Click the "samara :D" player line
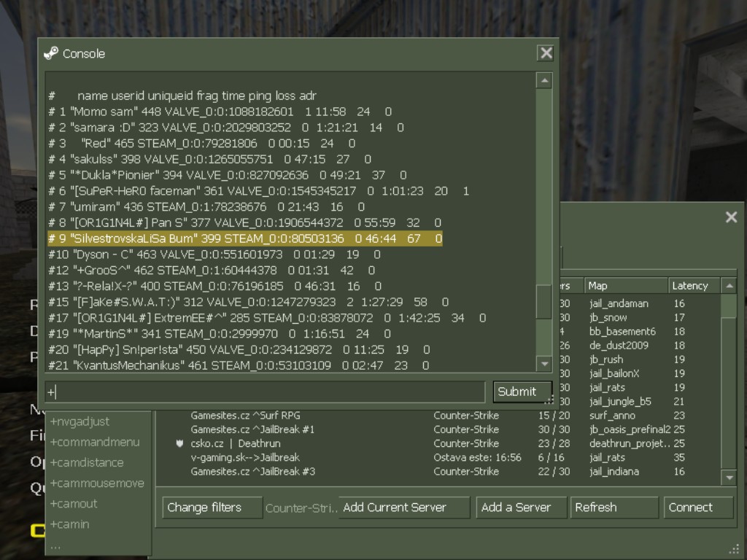Screen dimensions: 747x560 click(x=226, y=127)
